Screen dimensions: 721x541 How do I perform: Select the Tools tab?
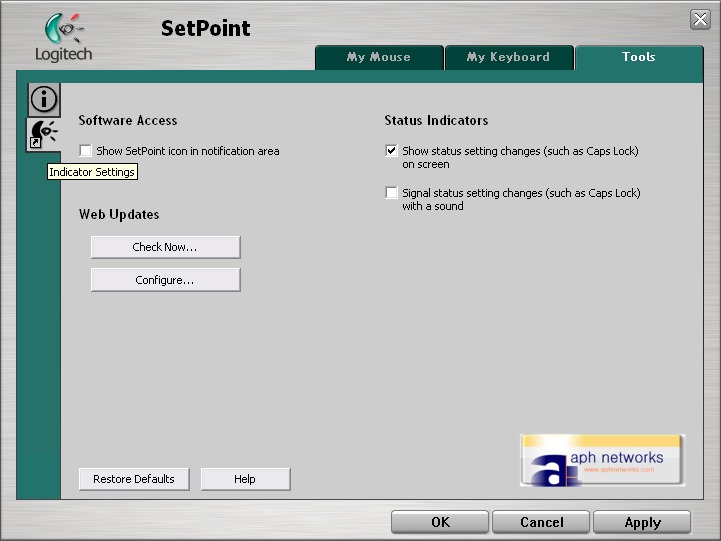point(638,57)
